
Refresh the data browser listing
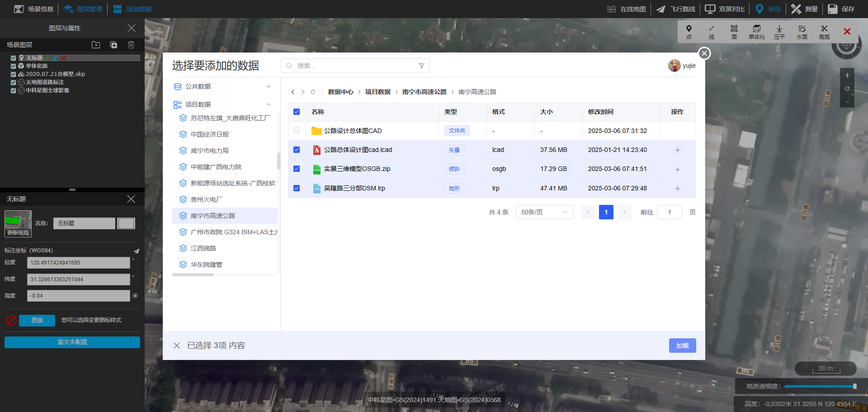coord(313,92)
